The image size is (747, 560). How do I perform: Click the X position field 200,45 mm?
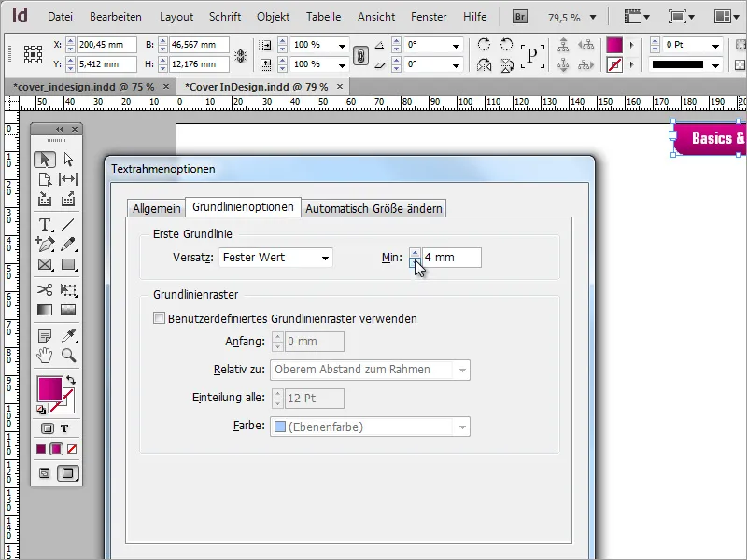pos(106,45)
